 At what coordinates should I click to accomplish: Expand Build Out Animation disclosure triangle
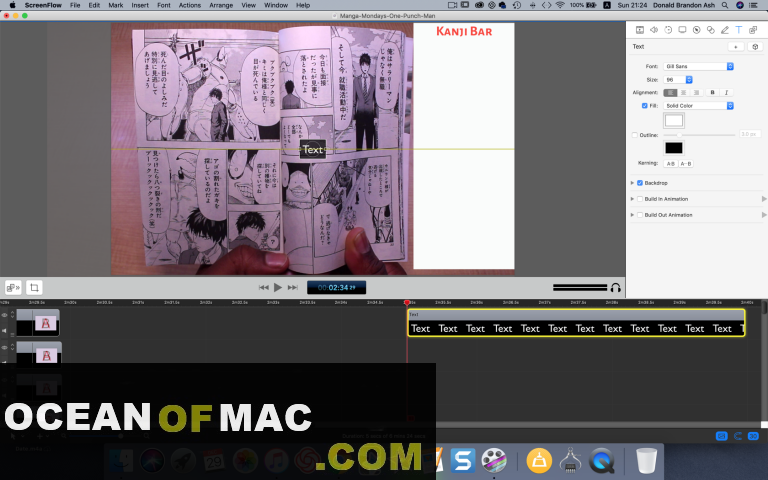(632, 215)
